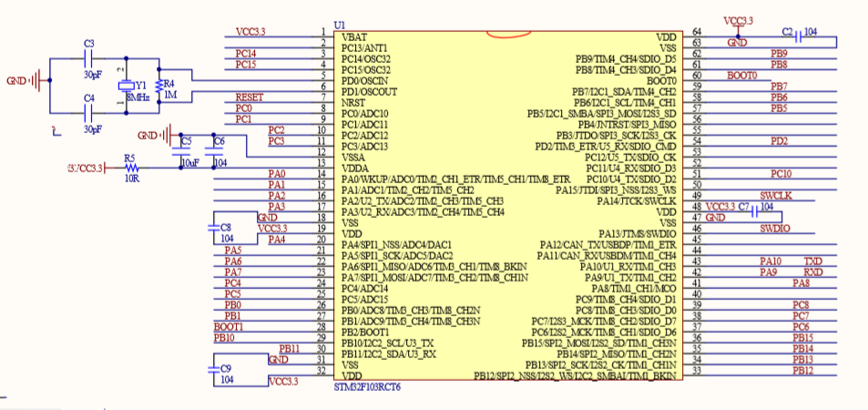This screenshot has height=410, width=868.
Task: Click the TXD net label
Action: pos(813,261)
